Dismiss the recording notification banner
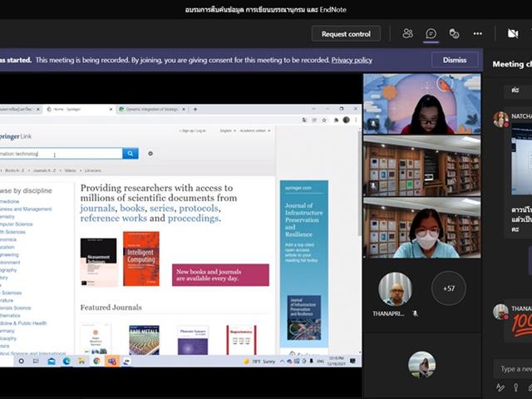The height and width of the screenshot is (399, 532). pyautogui.click(x=455, y=60)
